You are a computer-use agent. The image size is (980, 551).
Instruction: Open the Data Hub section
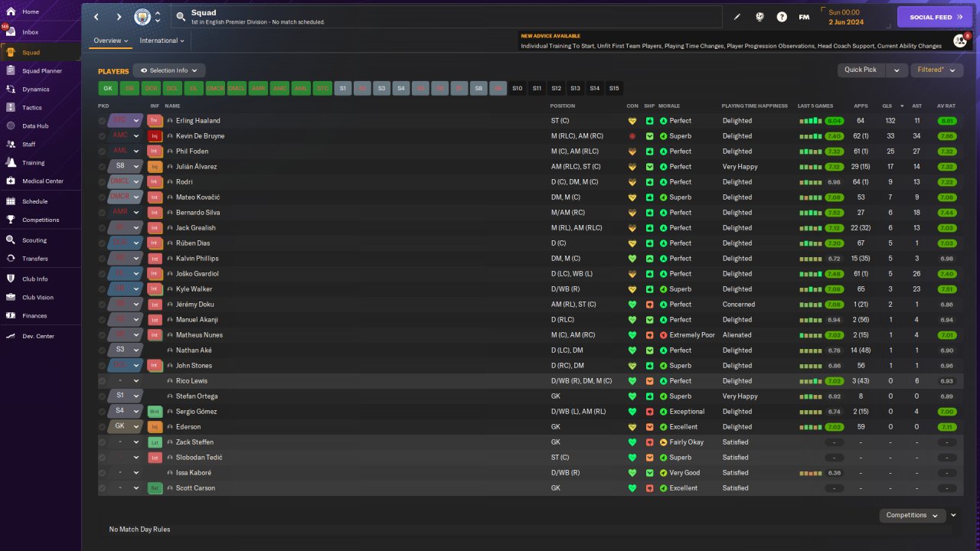pyautogui.click(x=35, y=126)
